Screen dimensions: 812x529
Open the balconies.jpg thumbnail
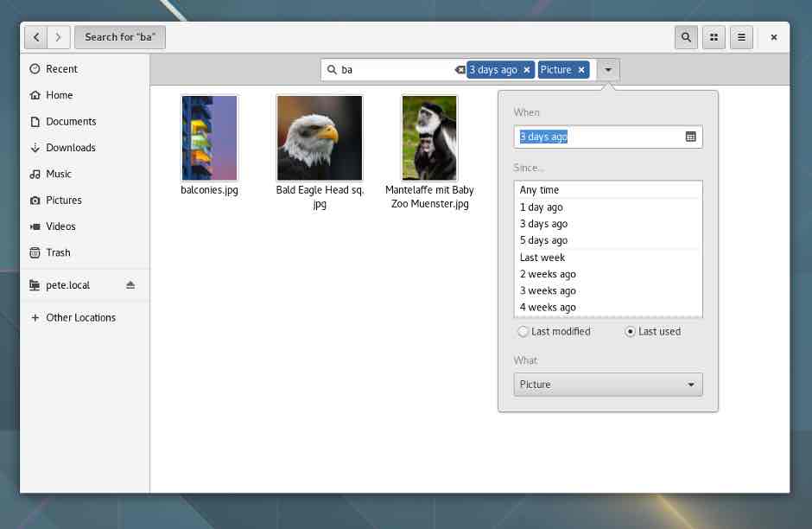[x=209, y=137]
